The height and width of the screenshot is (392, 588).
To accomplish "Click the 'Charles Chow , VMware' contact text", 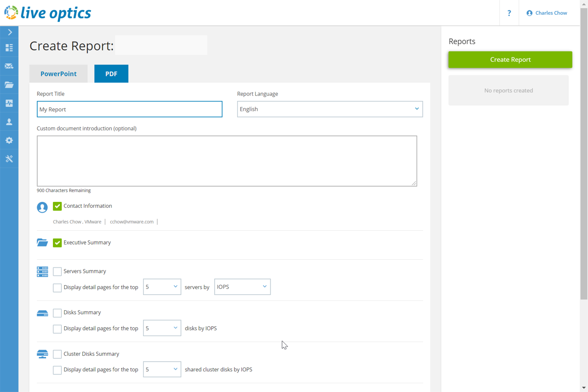I will coord(77,222).
